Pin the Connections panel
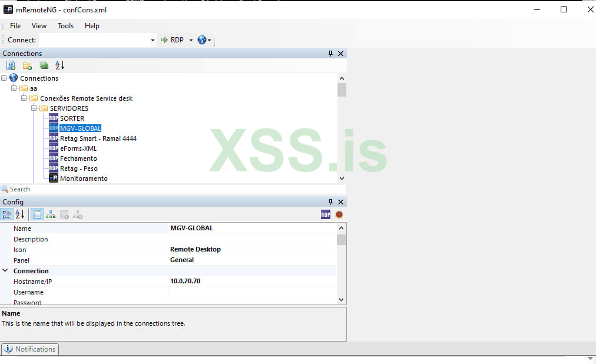This screenshot has width=596, height=364. click(330, 54)
